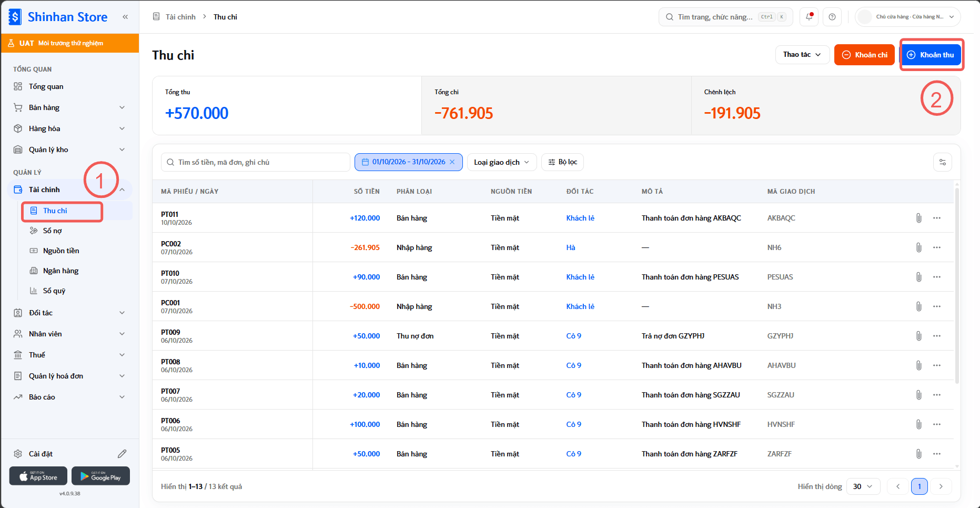The width and height of the screenshot is (980, 508).
Task: Open Khách lẻ partner link in PT011 row
Action: click(580, 218)
